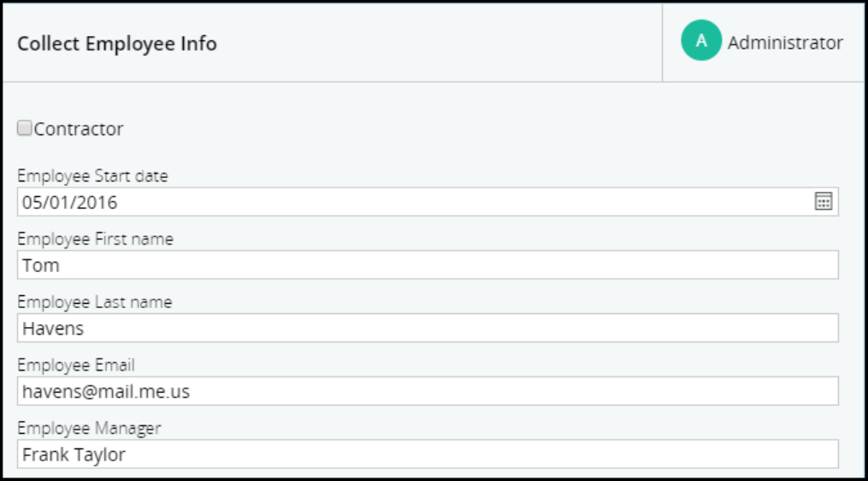Viewport: 868px width, 481px height.
Task: Open the calendar date picker icon
Action: point(823,202)
